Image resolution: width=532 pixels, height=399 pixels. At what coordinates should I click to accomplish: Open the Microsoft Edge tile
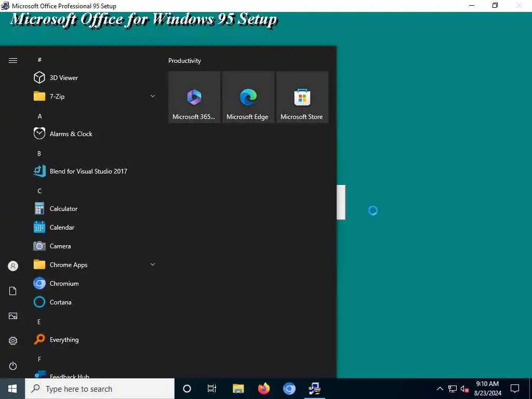tap(248, 97)
